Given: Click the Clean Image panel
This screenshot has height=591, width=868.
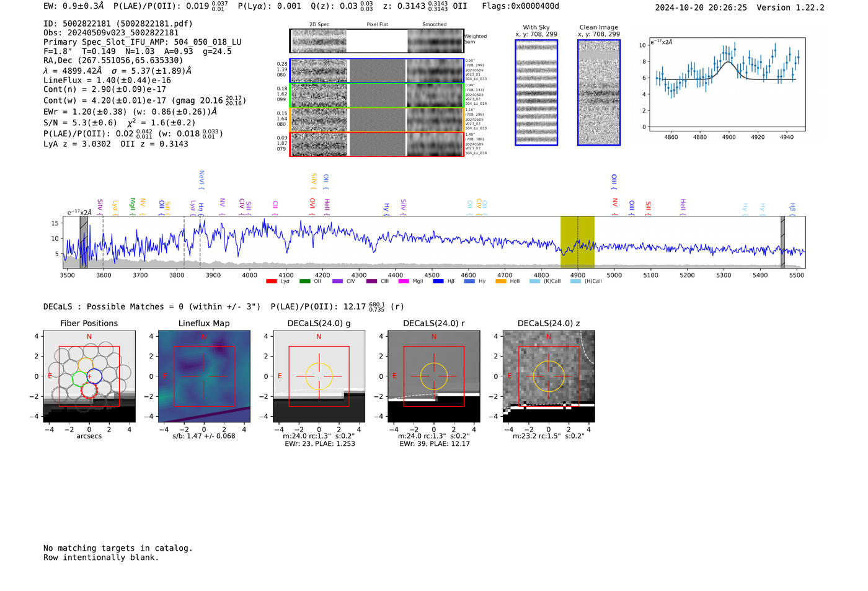Looking at the screenshot, I should pyautogui.click(x=599, y=92).
